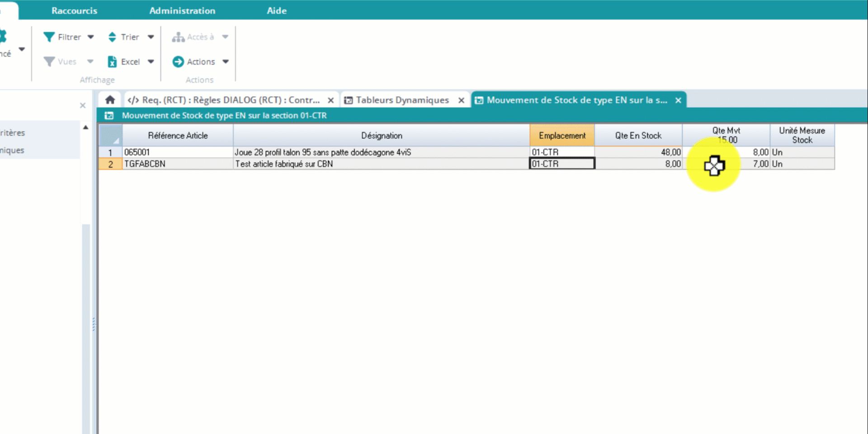Click the Actions arrow icon

click(178, 61)
